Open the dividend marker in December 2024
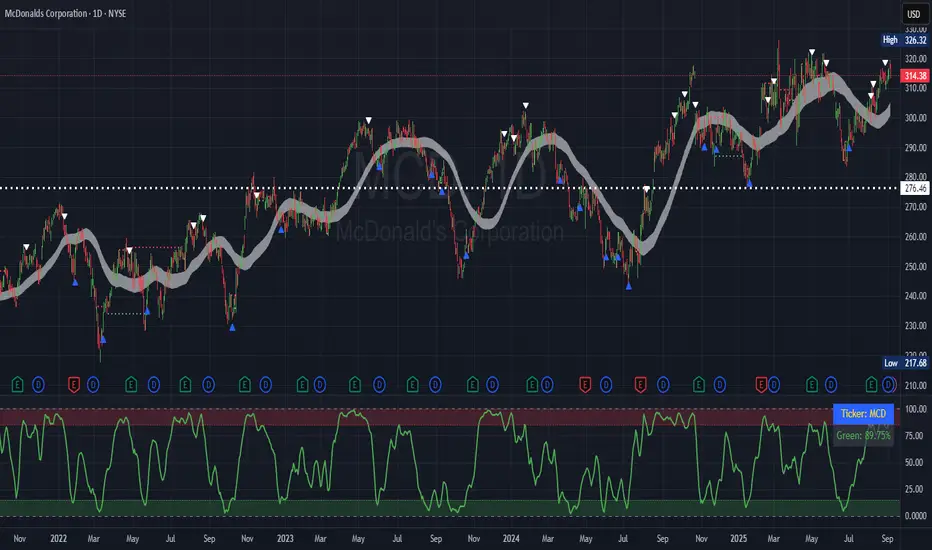 pos(719,385)
